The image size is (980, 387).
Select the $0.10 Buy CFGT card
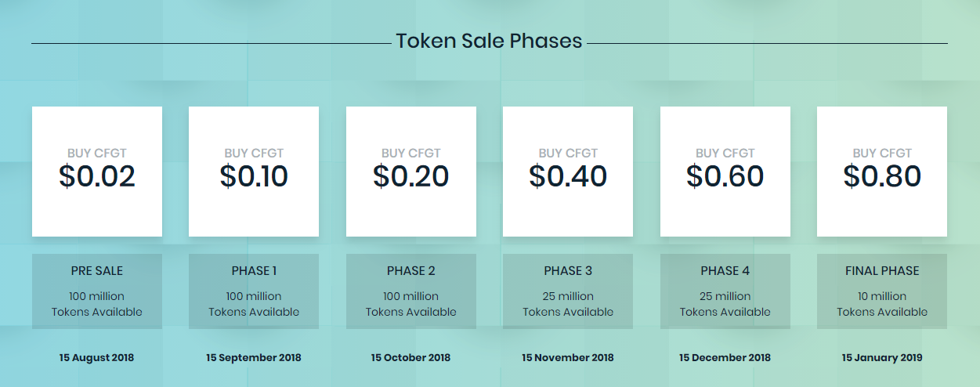tap(254, 172)
